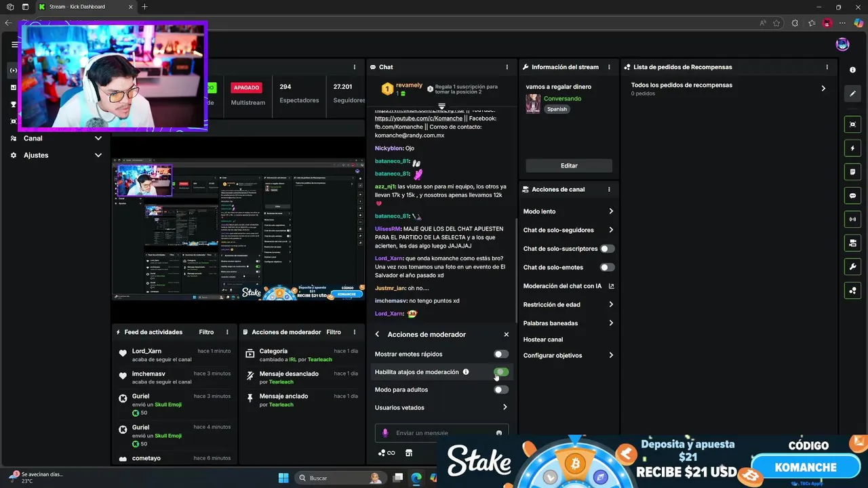Open Filtro in Acciones de moderador panel
The image size is (868, 488).
tap(334, 332)
